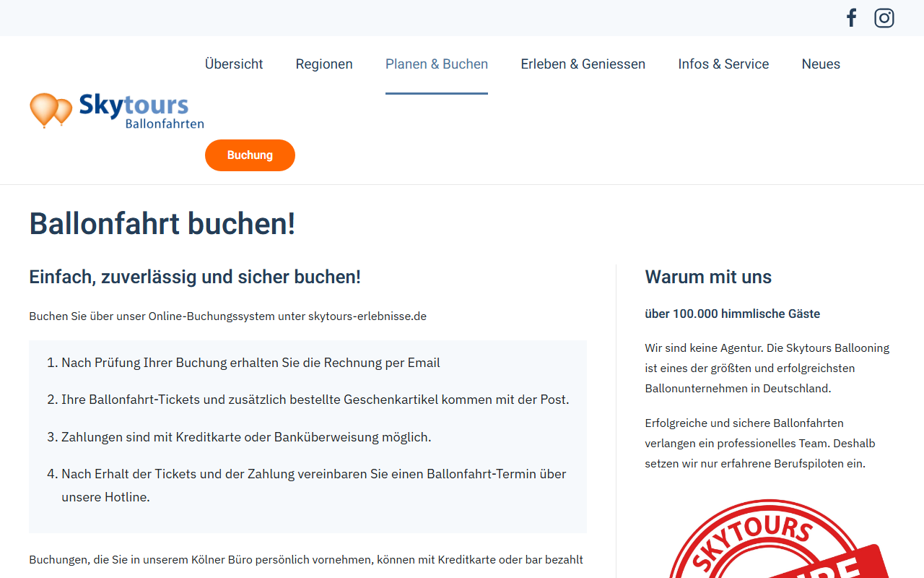This screenshot has width=924, height=578.
Task: Open the Facebook page icon
Action: click(852, 18)
